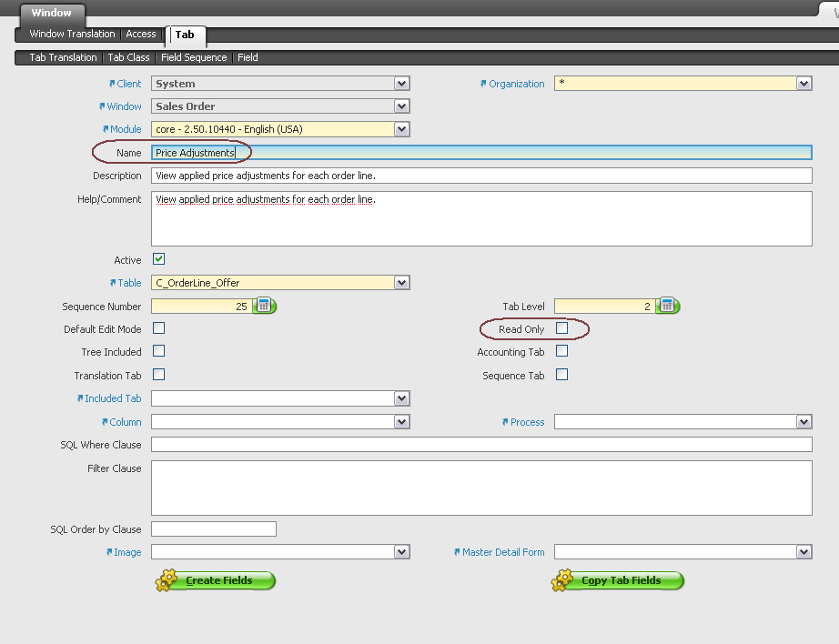
Task: Click the Process link arrow icon
Action: (x=504, y=422)
